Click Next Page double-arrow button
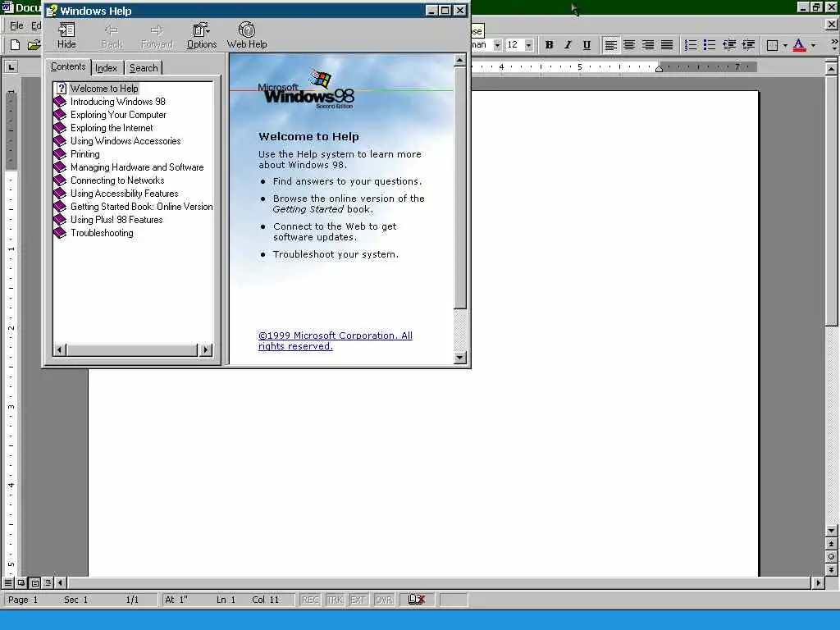Image resolution: width=840 pixels, height=630 pixels. [x=832, y=569]
